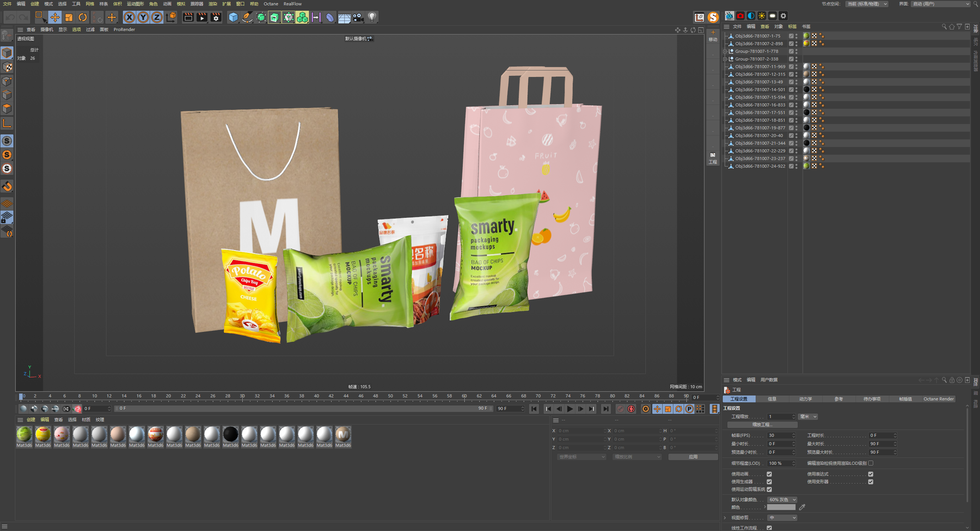Viewport: 980px width, 531px height.
Task: Toggle Y axis lock
Action: [x=143, y=17]
